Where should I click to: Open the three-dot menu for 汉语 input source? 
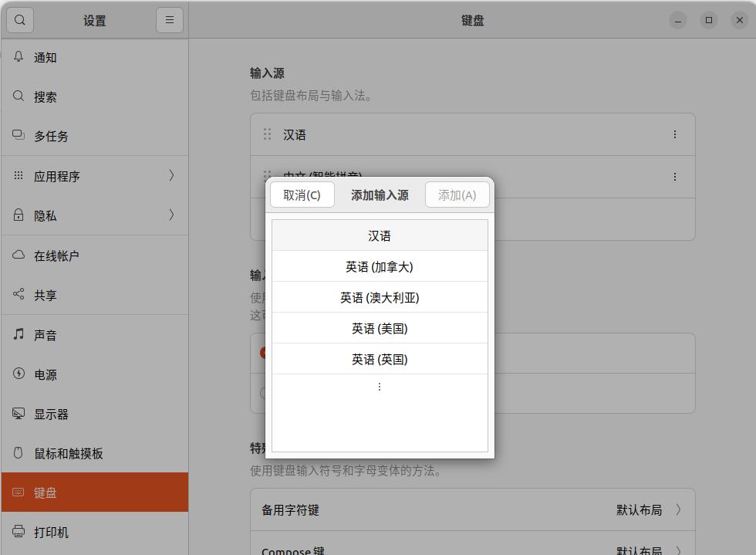[674, 134]
